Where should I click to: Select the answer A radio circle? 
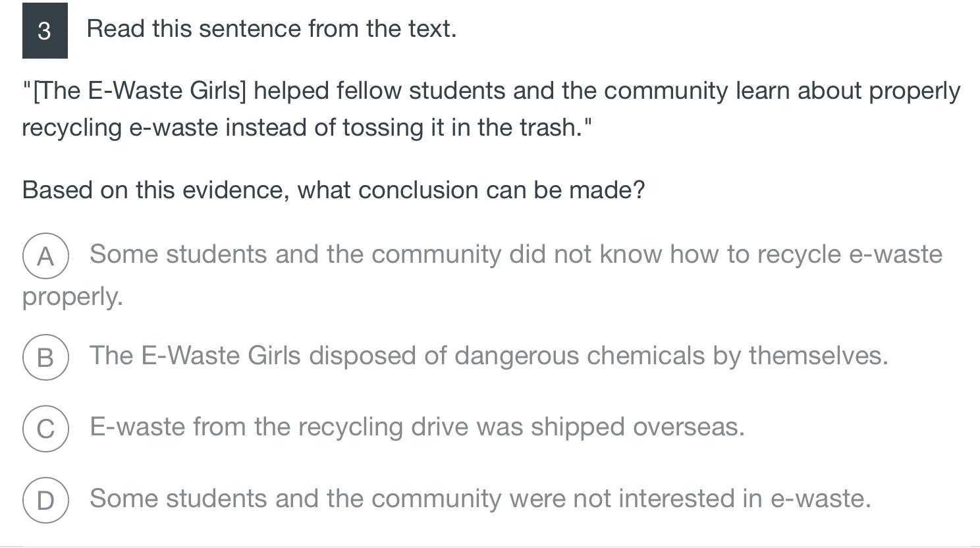(x=45, y=256)
